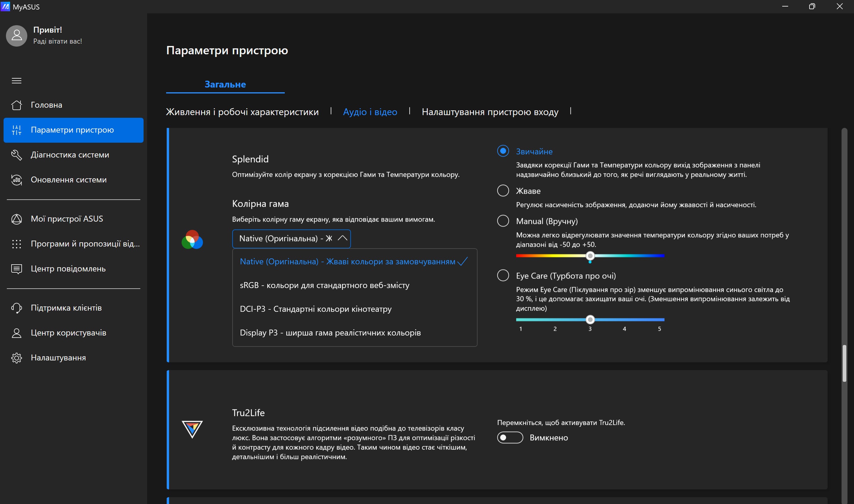Click the Підтримка клієнтів headset icon
The height and width of the screenshot is (504, 854).
point(16,308)
